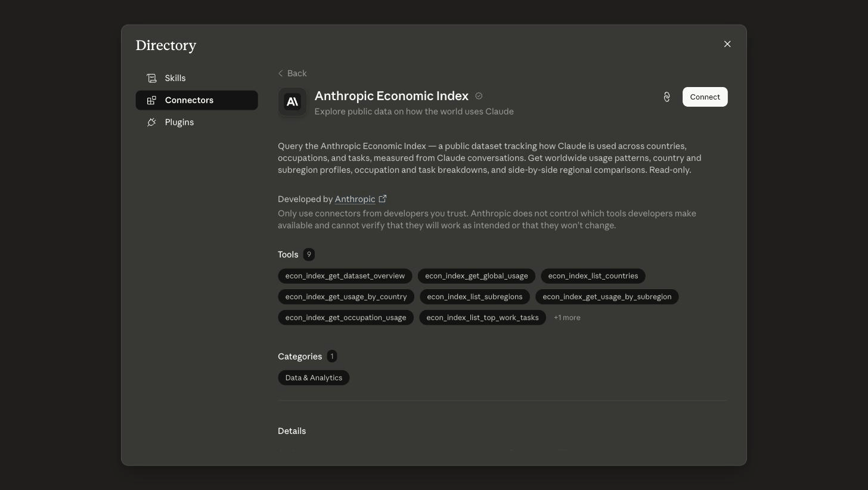Screen dimensions: 868x490
Task: Click the trust warning paragraph
Action: [487, 219]
